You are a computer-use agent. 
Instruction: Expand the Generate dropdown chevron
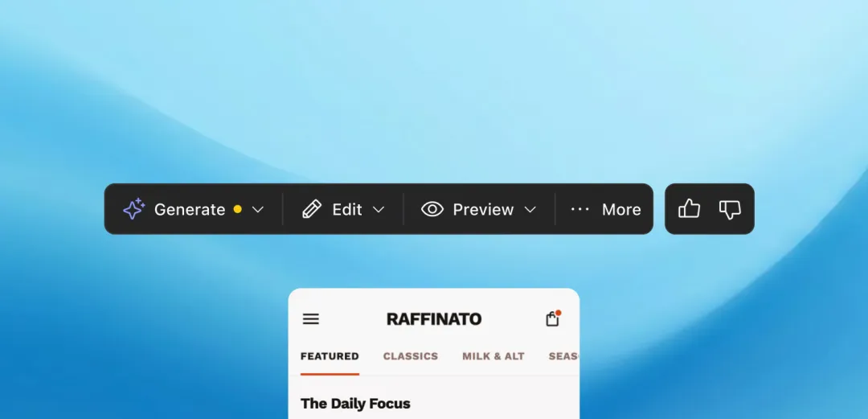[x=257, y=209]
